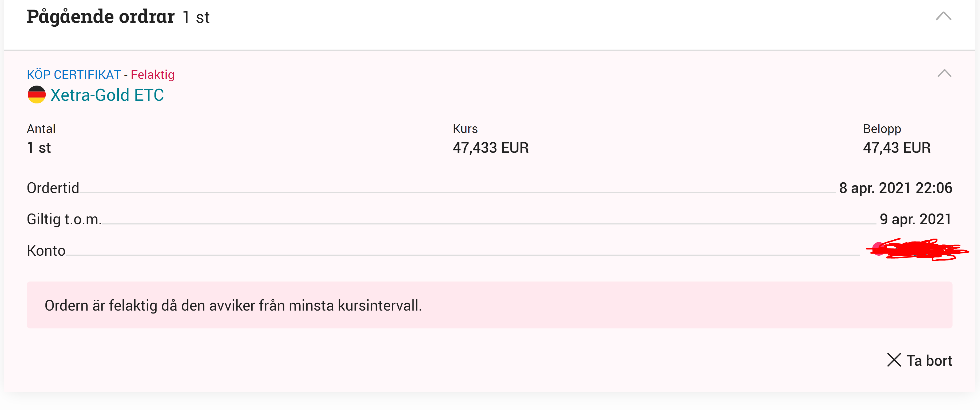
Task: Click the 1 st count beside heading
Action: pos(196,18)
